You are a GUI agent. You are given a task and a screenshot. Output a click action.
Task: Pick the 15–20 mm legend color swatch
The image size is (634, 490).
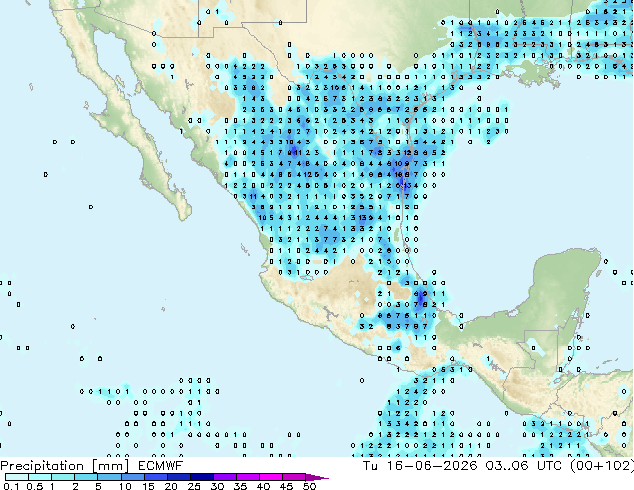pos(155,477)
